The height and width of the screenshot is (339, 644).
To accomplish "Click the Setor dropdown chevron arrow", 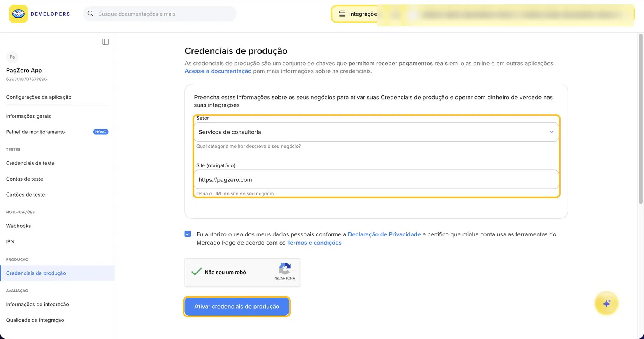I will click(551, 132).
